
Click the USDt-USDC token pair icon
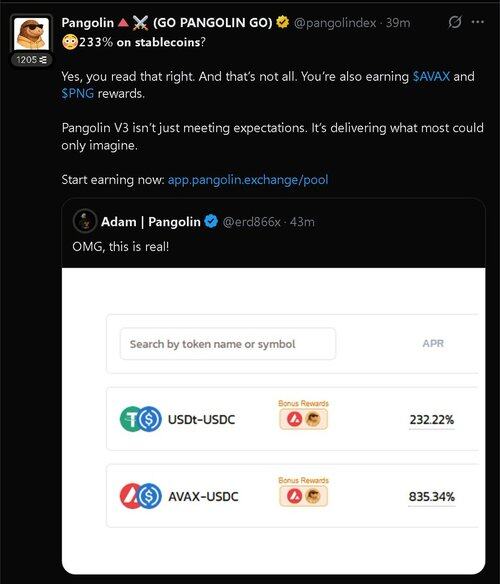(141, 419)
